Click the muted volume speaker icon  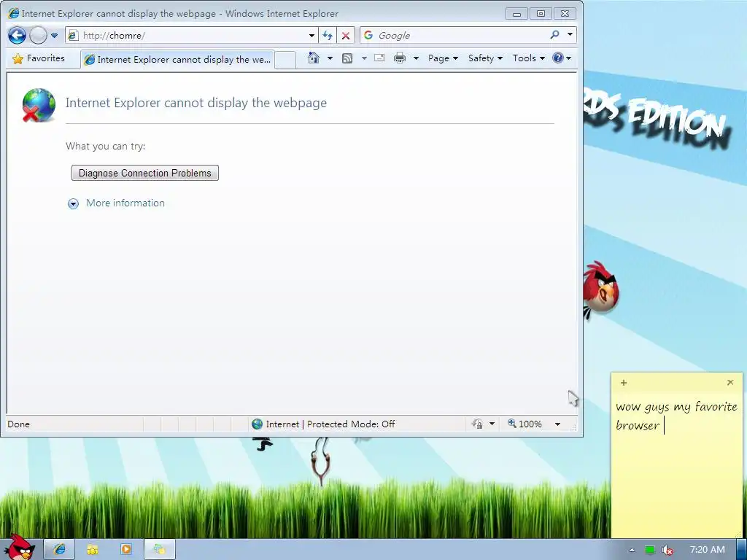(667, 550)
